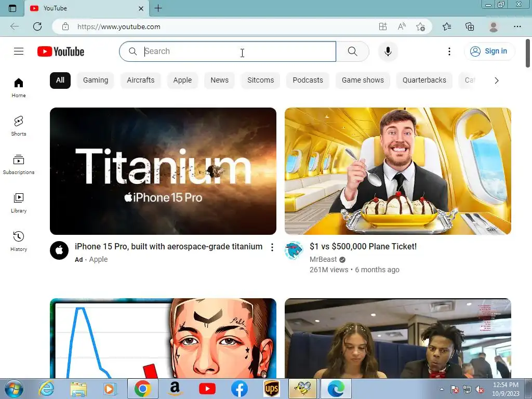The height and width of the screenshot is (399, 532).
Task: Open the YouTube hamburger guide menu
Action: click(x=19, y=51)
